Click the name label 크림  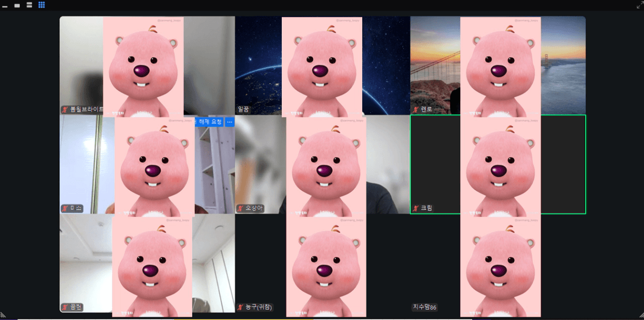click(426, 208)
